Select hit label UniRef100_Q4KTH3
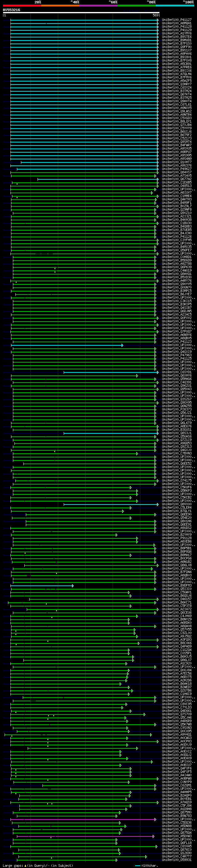197x868 pixels. pyautogui.click(x=177, y=199)
